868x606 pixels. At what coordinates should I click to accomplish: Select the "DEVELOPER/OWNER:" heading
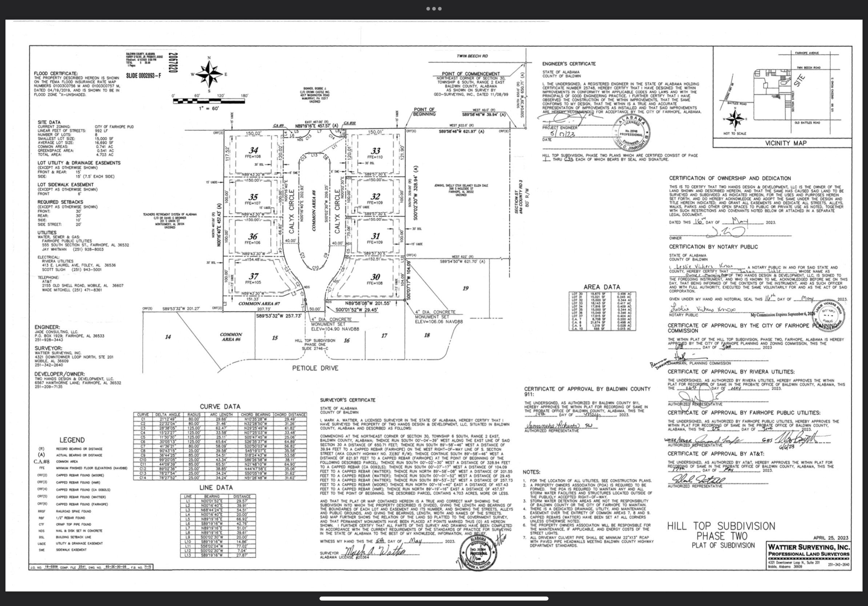pyautogui.click(x=60, y=374)
